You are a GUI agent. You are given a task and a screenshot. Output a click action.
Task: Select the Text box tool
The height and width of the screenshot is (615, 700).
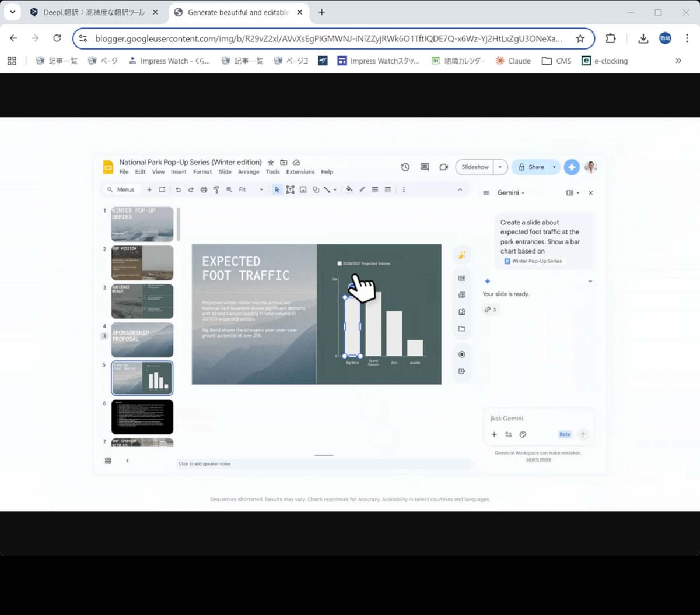290,189
